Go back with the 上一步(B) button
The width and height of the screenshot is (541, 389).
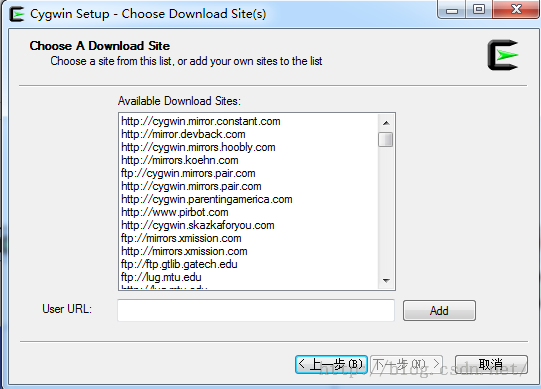click(x=331, y=364)
